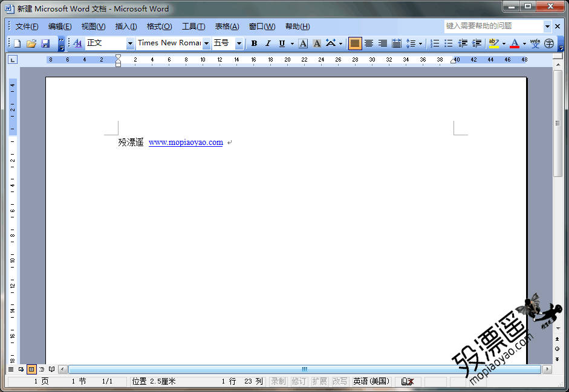Click the phonetic guide (wén) icon

[535, 43]
